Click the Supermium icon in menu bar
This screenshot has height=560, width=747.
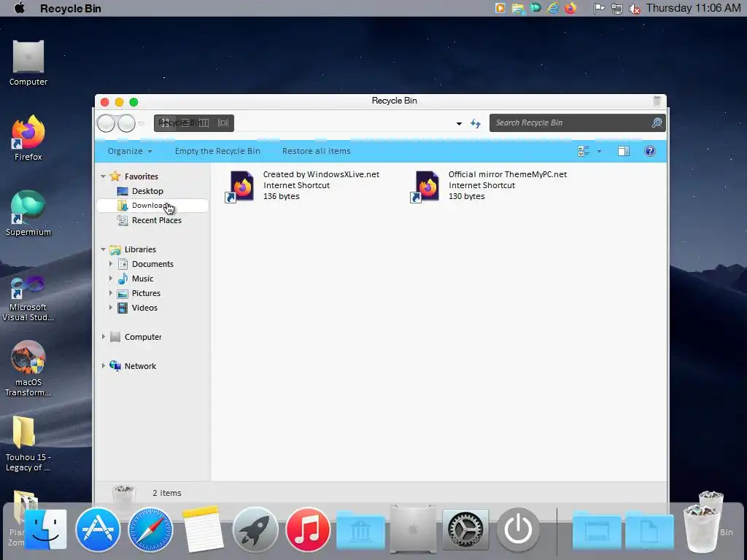[535, 8]
